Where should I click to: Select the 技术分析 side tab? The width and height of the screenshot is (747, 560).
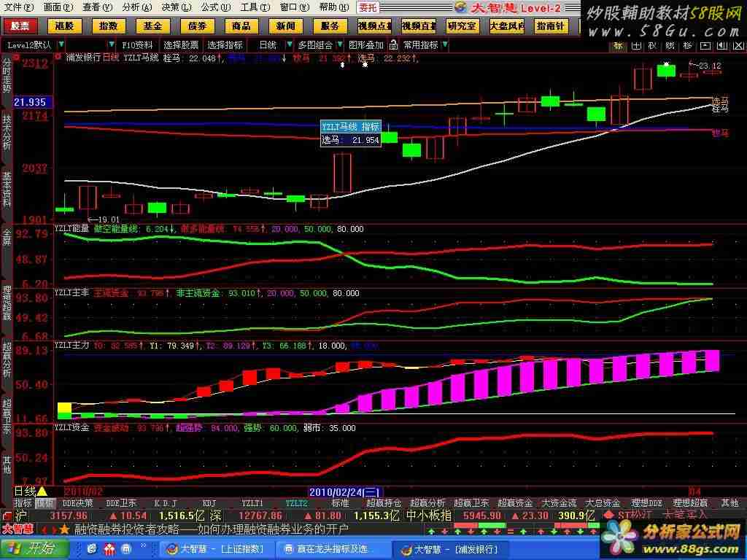coord(7,132)
